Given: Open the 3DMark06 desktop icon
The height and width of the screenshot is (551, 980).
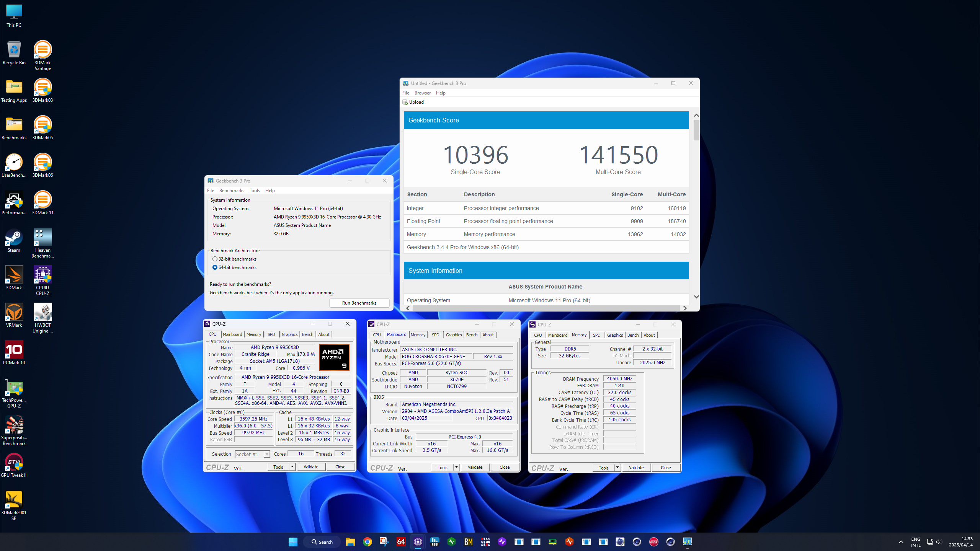Looking at the screenshot, I should click(42, 165).
